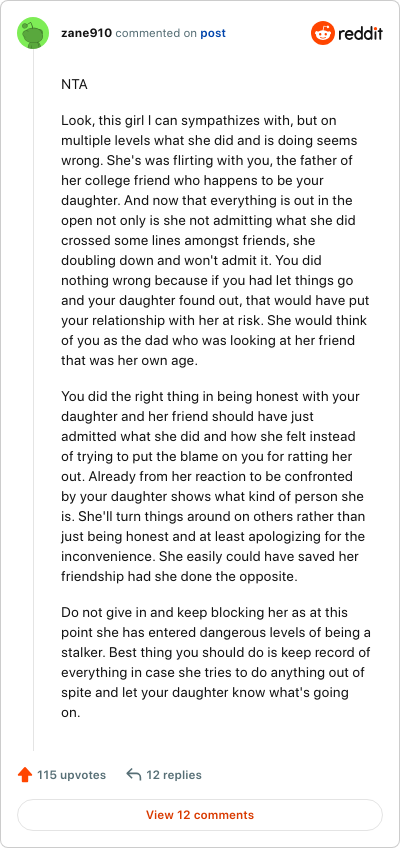Click the reply arrow icon
Image resolution: width=400 pixels, height=848 pixels.
click(x=134, y=775)
